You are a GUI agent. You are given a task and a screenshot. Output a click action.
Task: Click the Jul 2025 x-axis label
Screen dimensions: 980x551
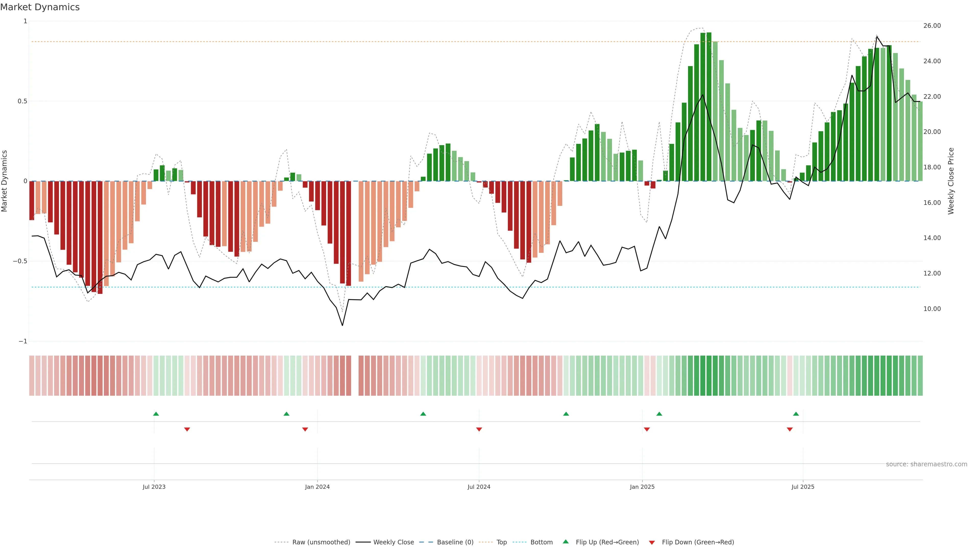point(803,487)
